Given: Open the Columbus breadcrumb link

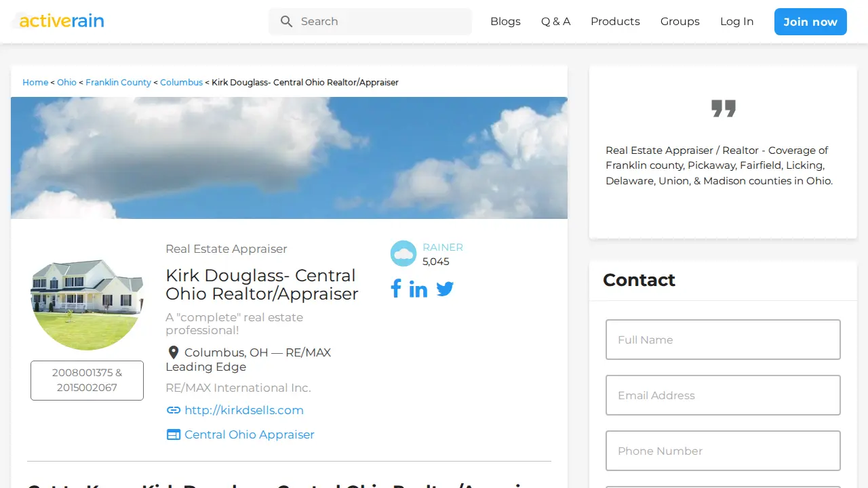Looking at the screenshot, I should pos(181,82).
